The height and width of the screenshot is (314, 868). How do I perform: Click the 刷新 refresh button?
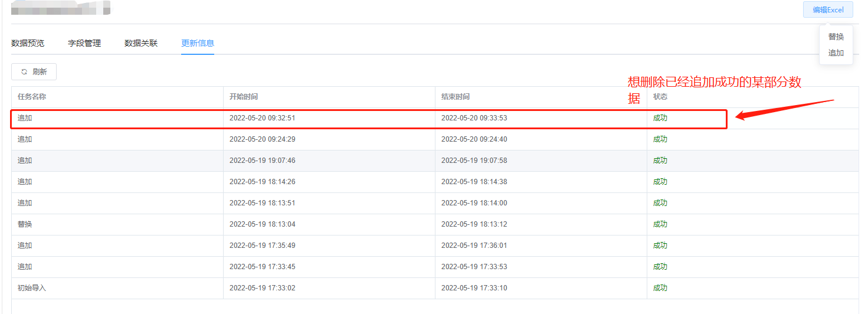coord(34,72)
